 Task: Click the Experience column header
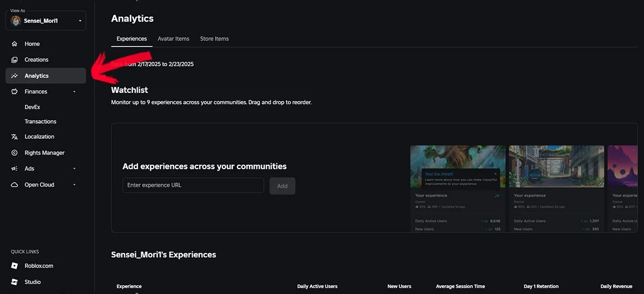(x=129, y=286)
